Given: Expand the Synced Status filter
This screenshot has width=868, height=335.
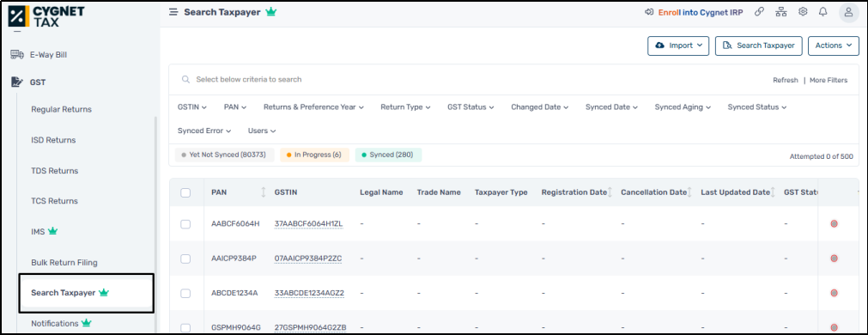Looking at the screenshot, I should pyautogui.click(x=757, y=107).
